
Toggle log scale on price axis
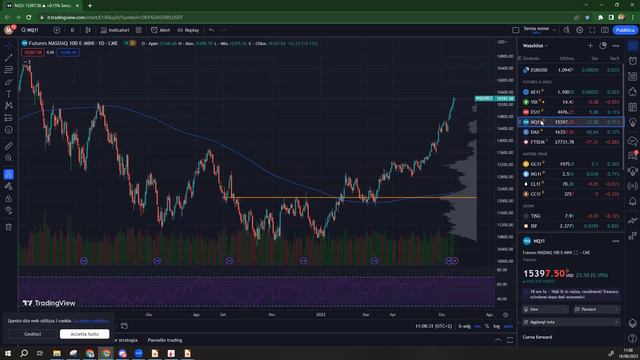coord(496,326)
